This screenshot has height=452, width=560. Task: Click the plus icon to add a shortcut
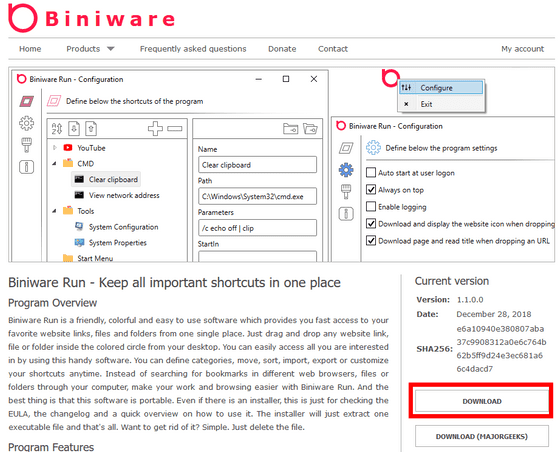click(x=155, y=129)
